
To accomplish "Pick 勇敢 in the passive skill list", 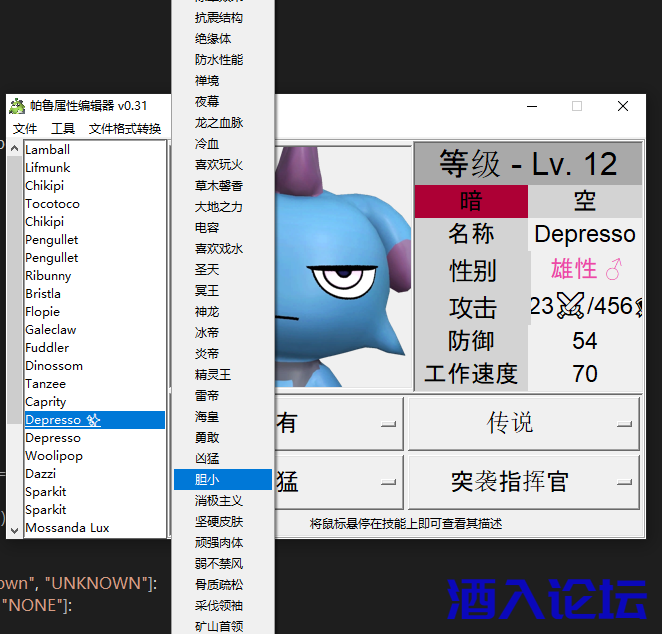I will point(223,437).
